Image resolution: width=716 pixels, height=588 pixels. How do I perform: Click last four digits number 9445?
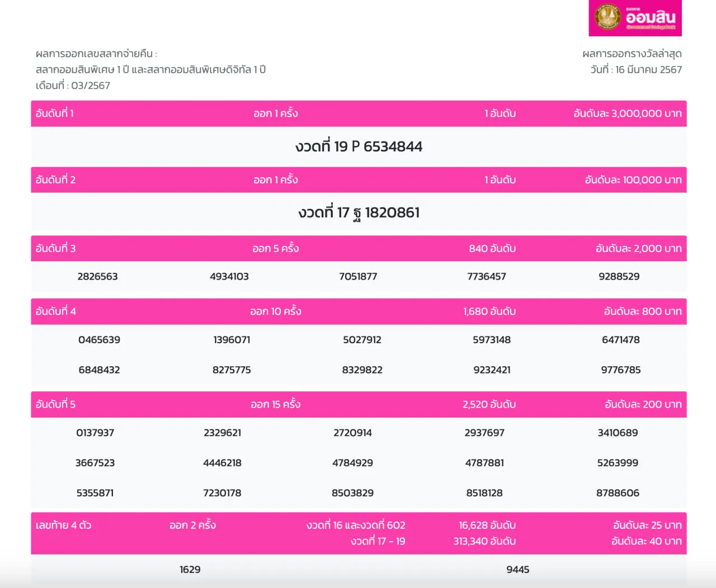point(517,570)
